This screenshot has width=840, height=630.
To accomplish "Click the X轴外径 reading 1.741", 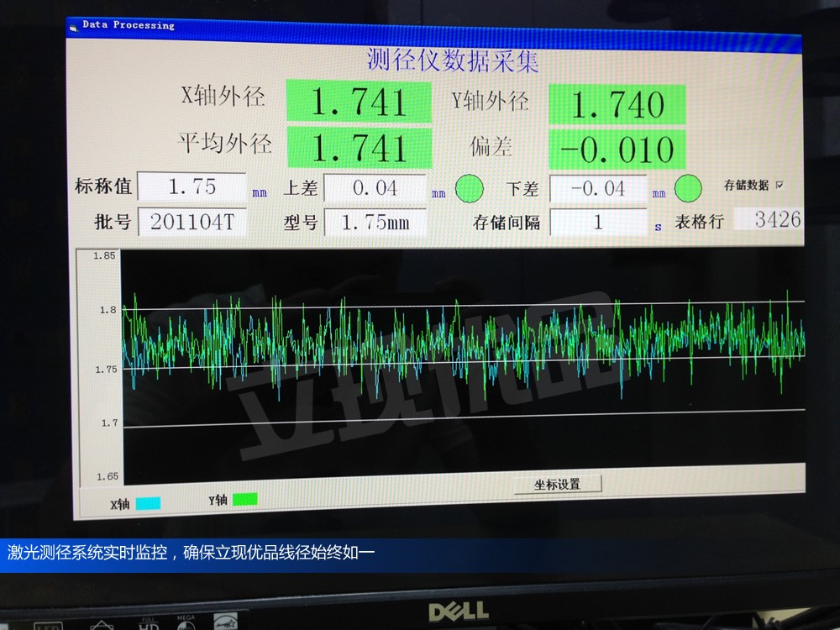I will [x=359, y=102].
